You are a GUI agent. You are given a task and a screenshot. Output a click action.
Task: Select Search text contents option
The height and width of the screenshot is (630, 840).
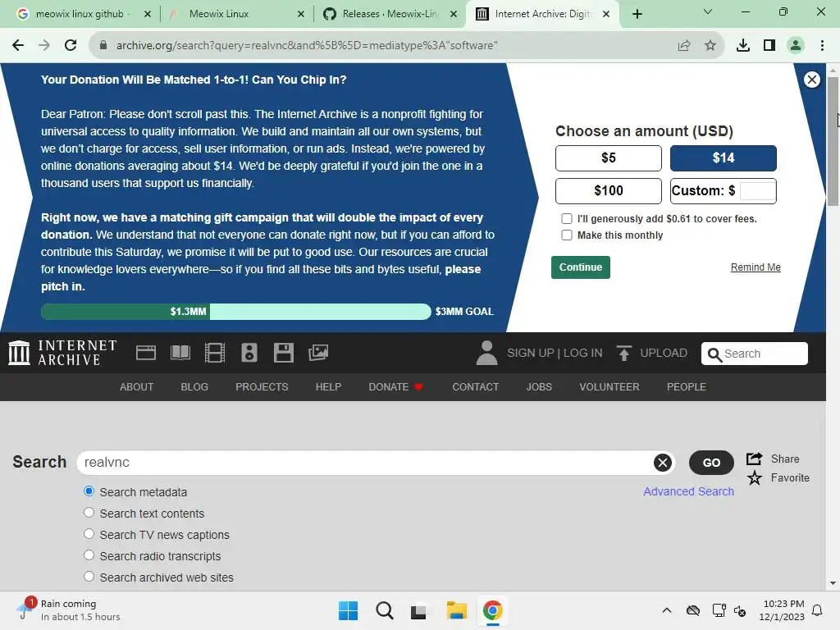coord(89,513)
